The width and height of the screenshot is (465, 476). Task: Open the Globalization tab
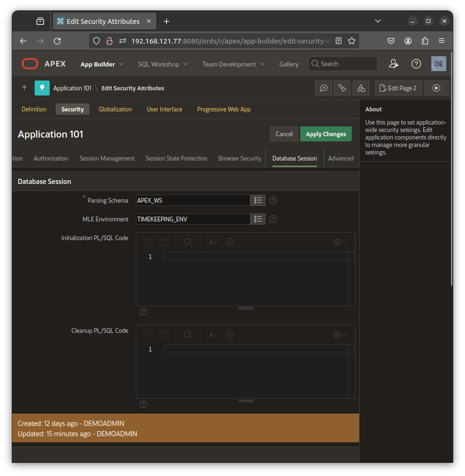pyautogui.click(x=115, y=109)
